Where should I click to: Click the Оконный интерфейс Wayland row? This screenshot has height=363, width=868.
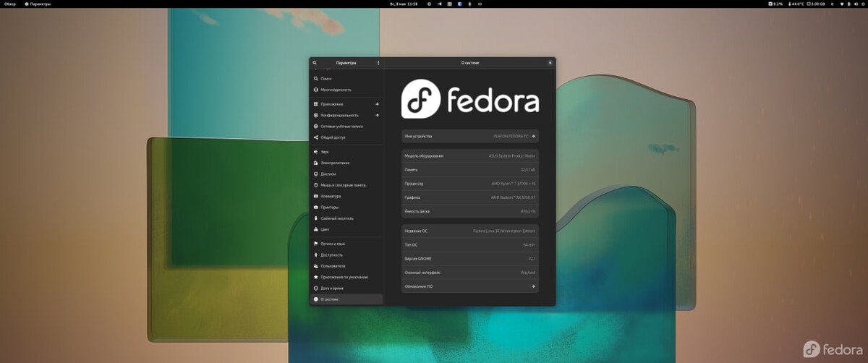tap(470, 273)
